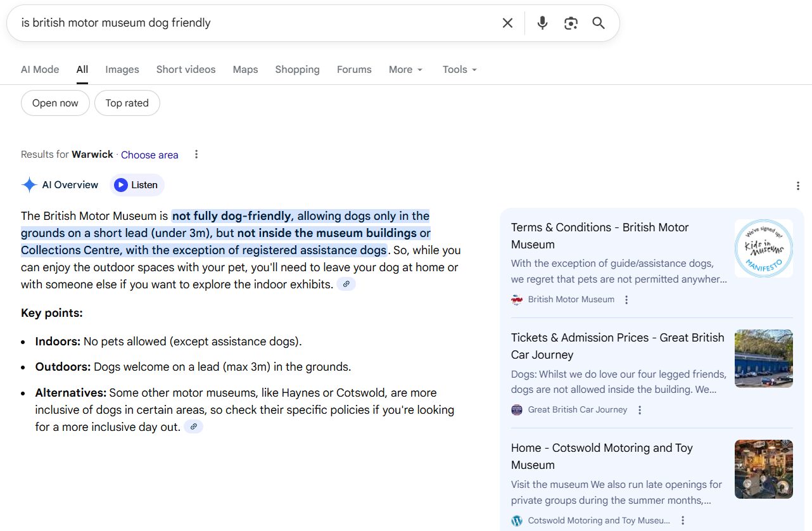
Task: Click the bold 'Warwick' location text
Action: pyautogui.click(x=92, y=155)
